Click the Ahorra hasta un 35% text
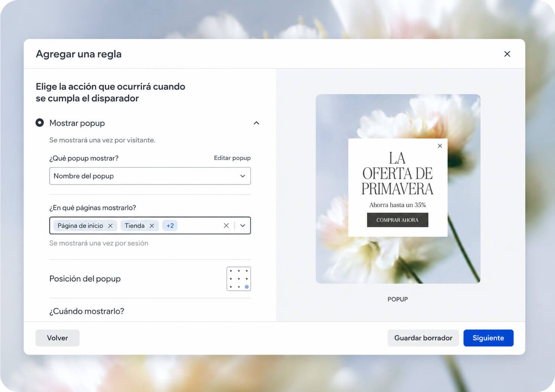This screenshot has width=555, height=392. [x=397, y=205]
